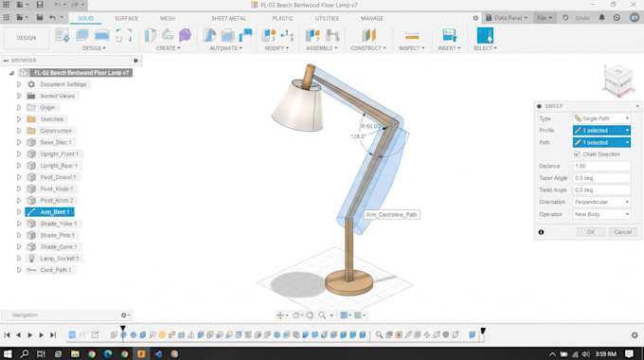Click the Create Sketch tool icon

pyautogui.click(x=63, y=35)
